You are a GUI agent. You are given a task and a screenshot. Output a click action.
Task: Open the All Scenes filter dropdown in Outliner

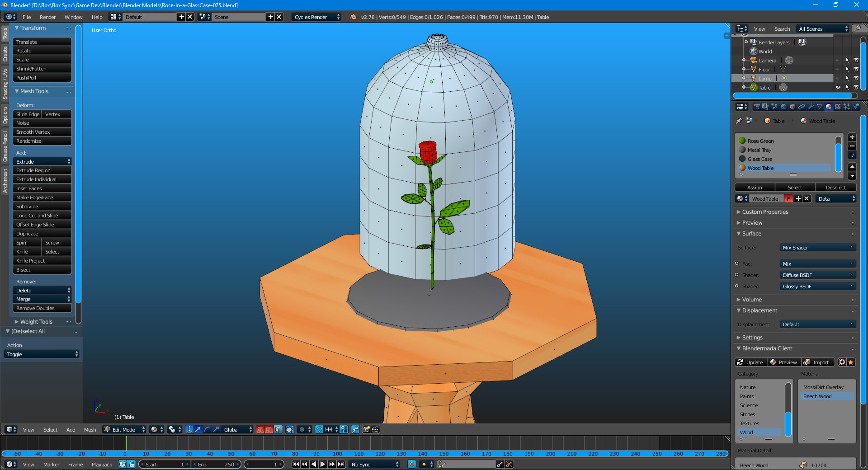click(821, 28)
